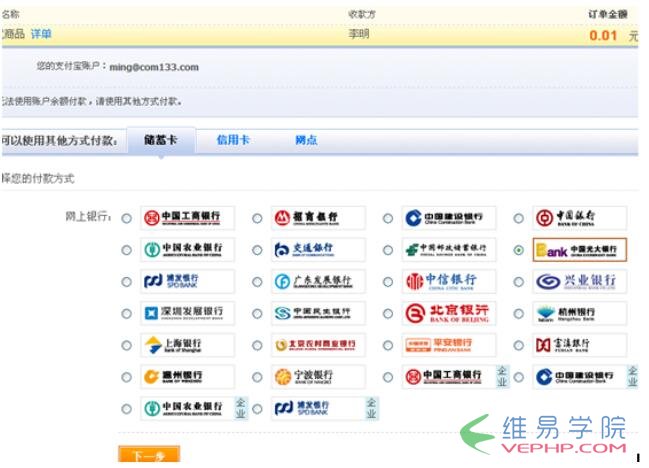Select radio button for 杭州银行
The width and height of the screenshot is (649, 468).
(519, 314)
